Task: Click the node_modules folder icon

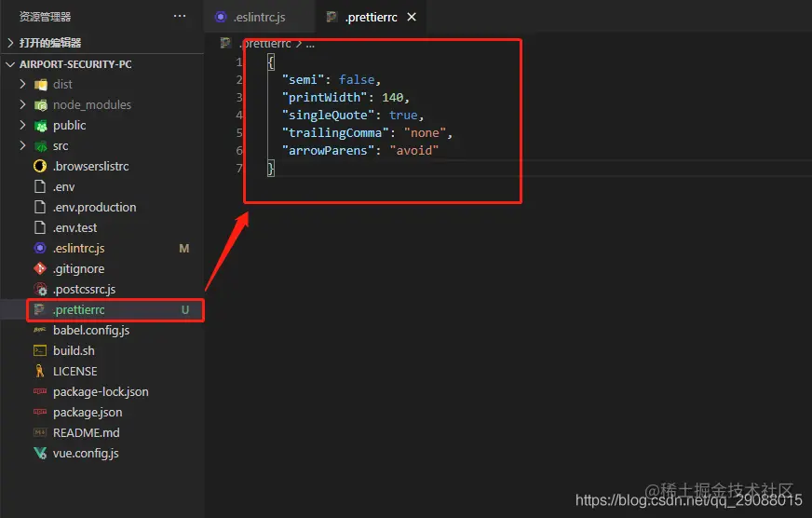Action: point(40,105)
